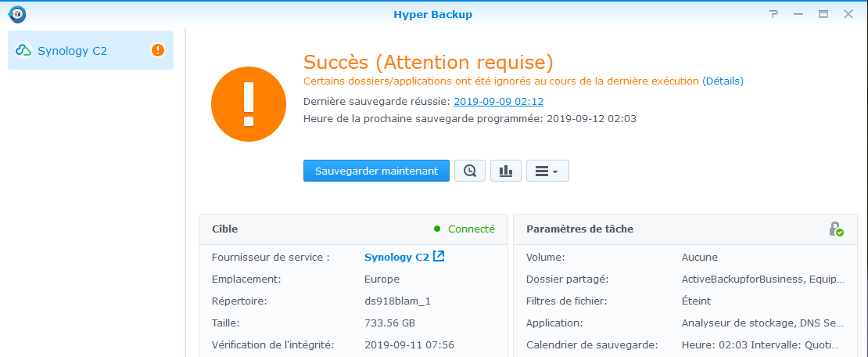
Task: Click the next scheduled backup time 2019-09-12 02:03
Action: point(592,119)
